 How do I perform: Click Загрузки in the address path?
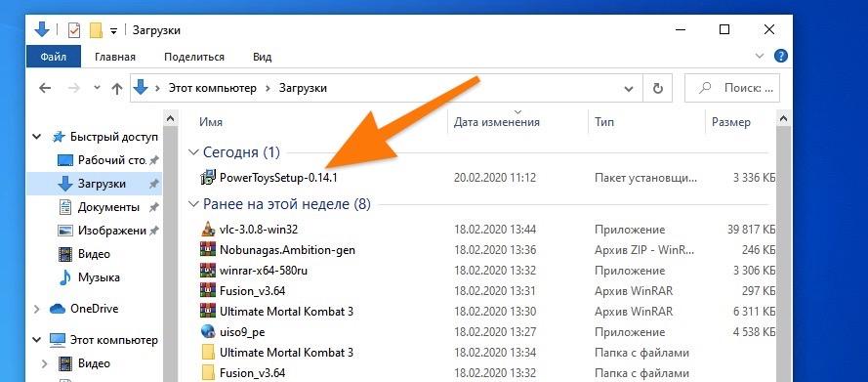303,88
